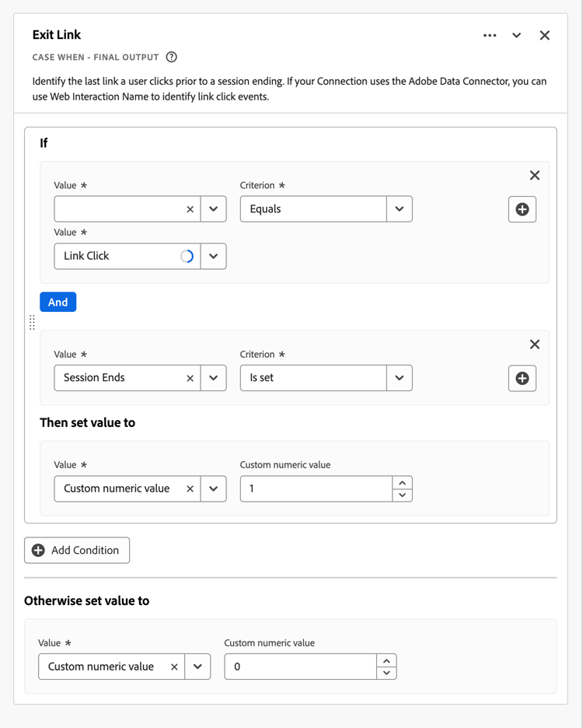The image size is (583, 728).
Task: Open the Equals criterion dropdown
Action: 400,209
